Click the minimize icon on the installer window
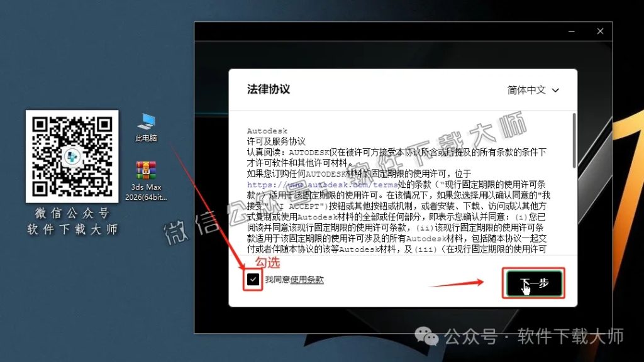 click(571, 31)
